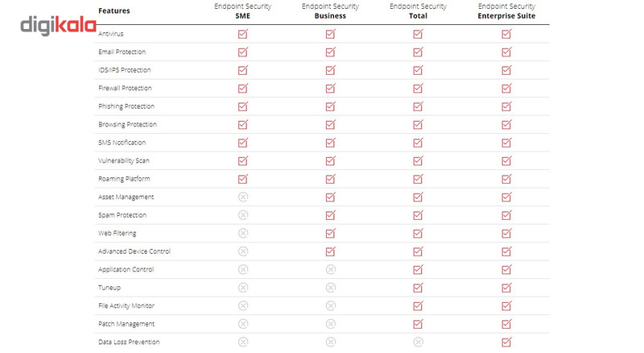Click the Digikala logo
Viewport: 644px width, 353px height.
pos(58,26)
